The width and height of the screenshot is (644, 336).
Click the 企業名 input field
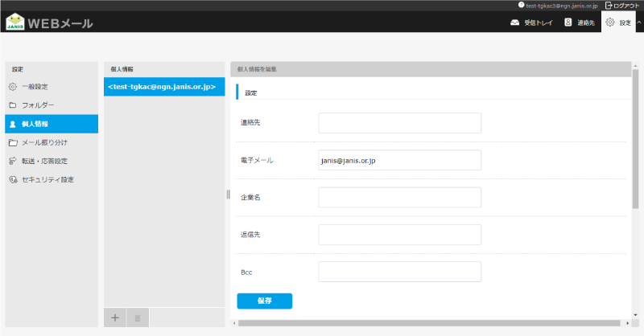tap(399, 198)
